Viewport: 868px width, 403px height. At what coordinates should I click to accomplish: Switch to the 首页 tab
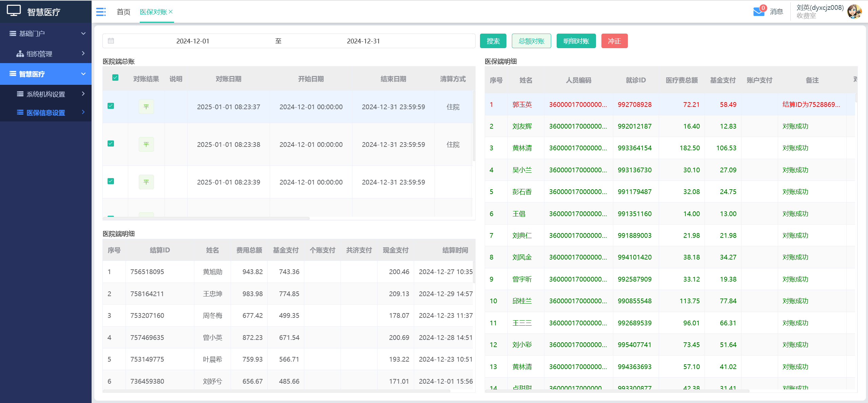[123, 12]
